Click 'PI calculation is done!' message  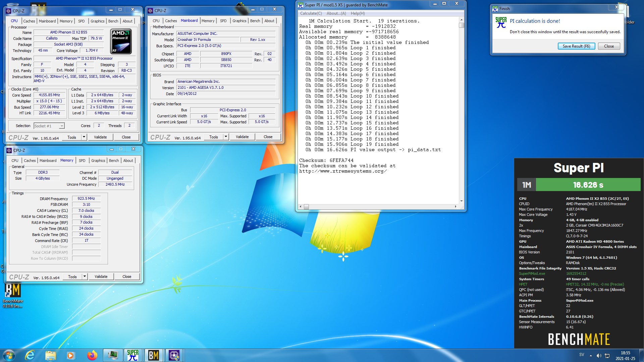[535, 21]
